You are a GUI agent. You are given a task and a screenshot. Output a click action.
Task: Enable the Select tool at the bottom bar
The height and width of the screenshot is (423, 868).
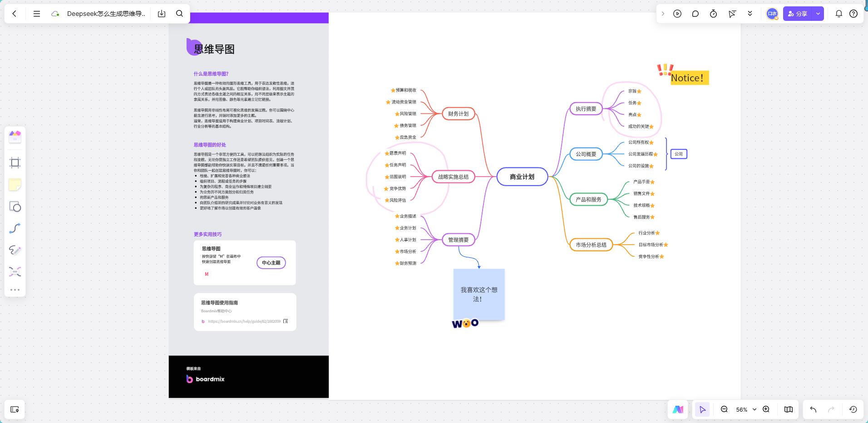(x=702, y=409)
